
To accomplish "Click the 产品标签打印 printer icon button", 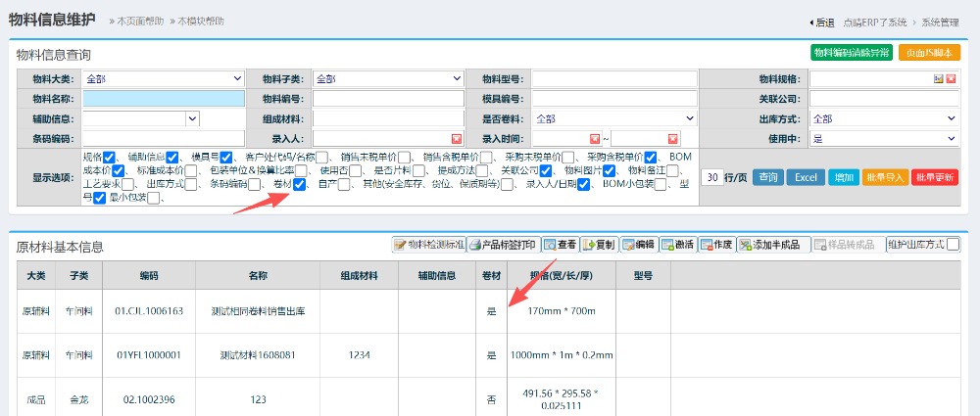I will point(503,245).
